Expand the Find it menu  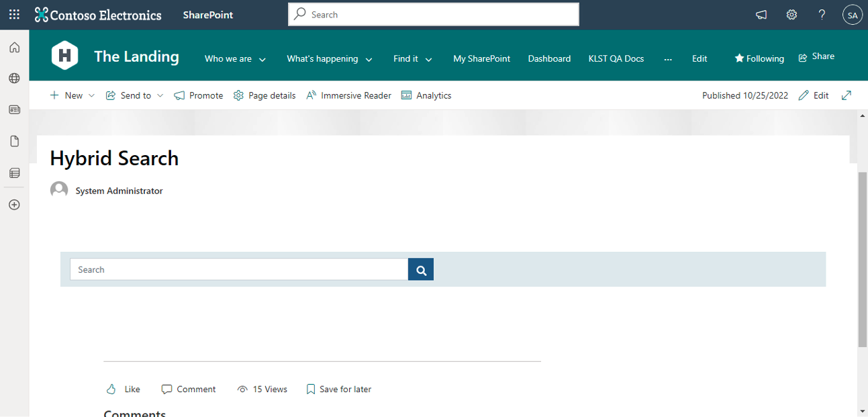coord(413,59)
